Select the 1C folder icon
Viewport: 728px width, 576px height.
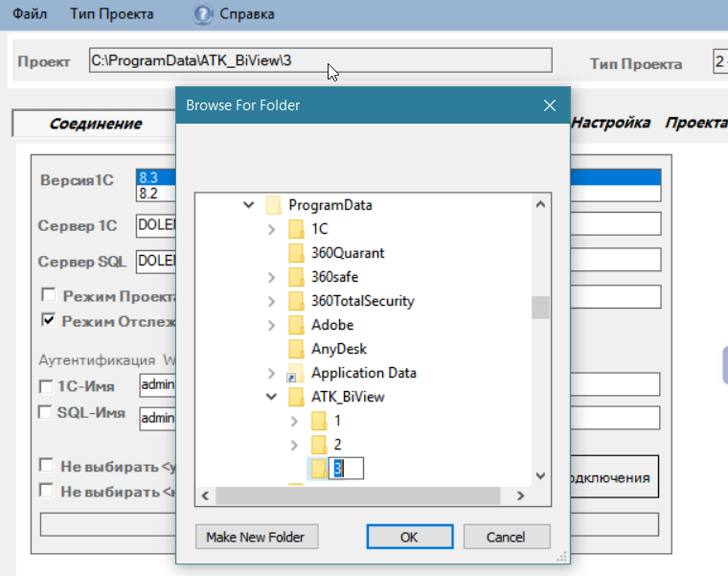tap(296, 229)
